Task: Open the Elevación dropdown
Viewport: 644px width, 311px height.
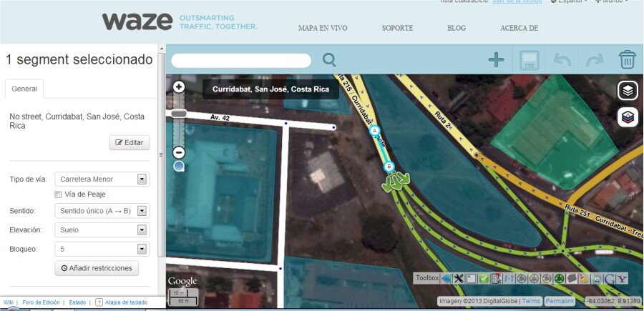Action: point(102,230)
